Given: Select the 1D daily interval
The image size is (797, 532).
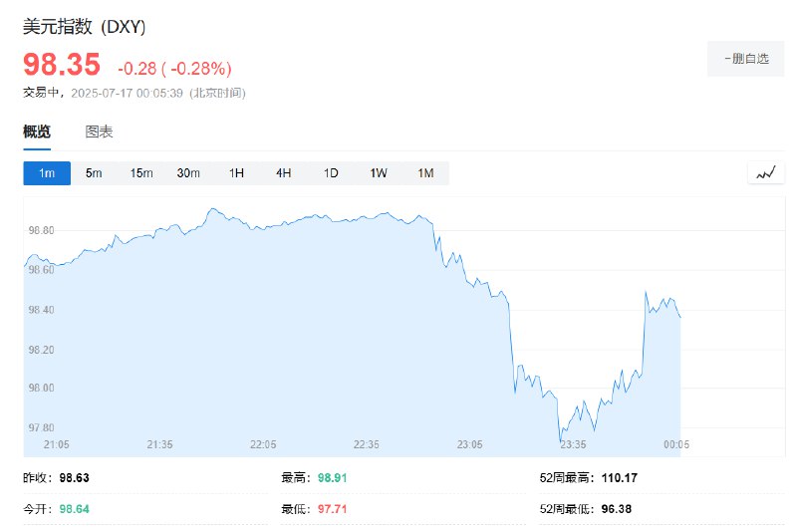Looking at the screenshot, I should point(331,173).
